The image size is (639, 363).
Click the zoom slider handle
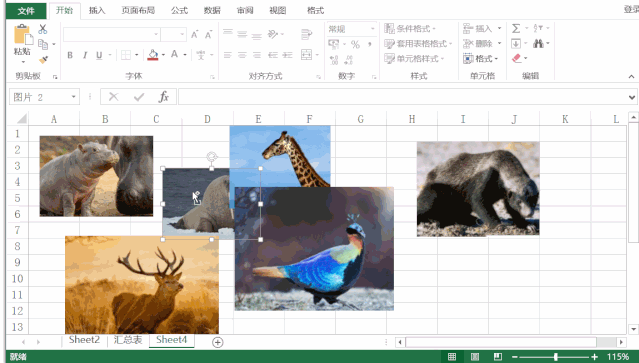[x=555, y=357]
